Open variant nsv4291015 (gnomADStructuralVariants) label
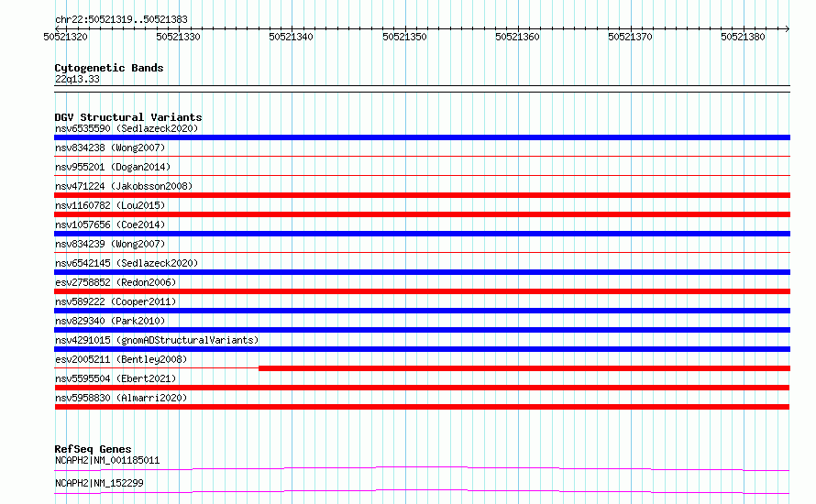Viewport: 816px width, 504px height. click(157, 340)
